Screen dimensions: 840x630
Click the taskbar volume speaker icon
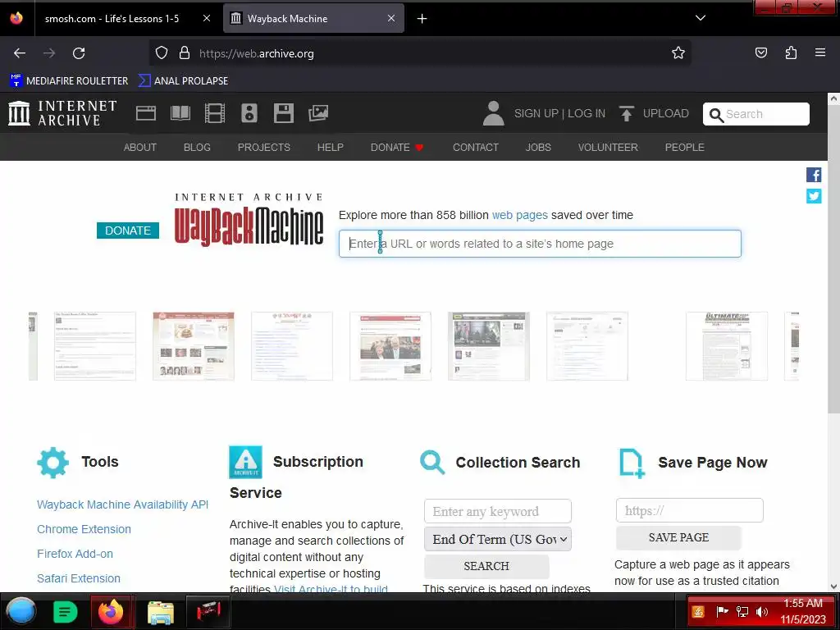point(762,612)
